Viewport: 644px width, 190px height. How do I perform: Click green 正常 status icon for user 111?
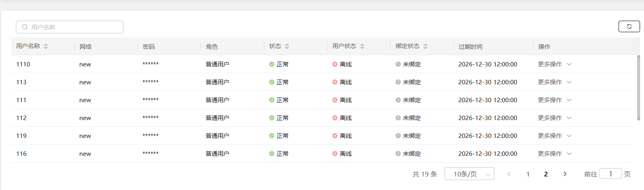(272, 100)
